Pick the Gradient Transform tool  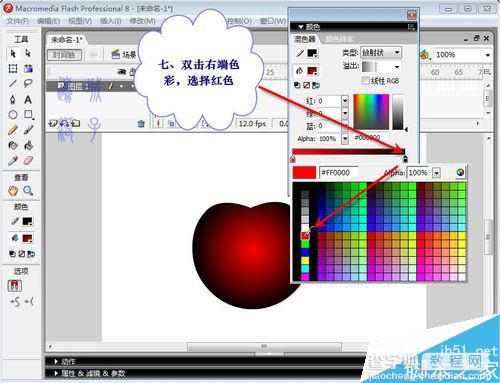pos(28,69)
